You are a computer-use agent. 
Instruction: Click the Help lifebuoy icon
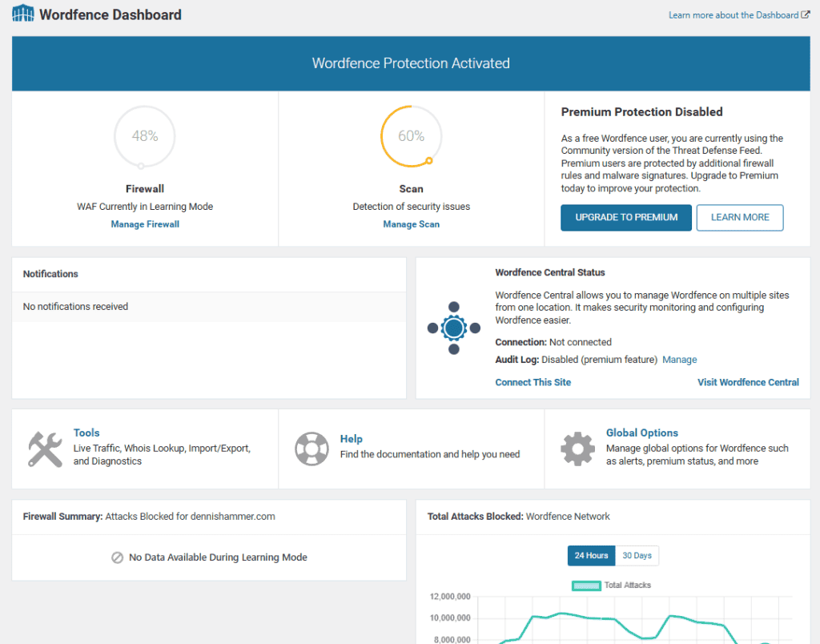point(312,449)
